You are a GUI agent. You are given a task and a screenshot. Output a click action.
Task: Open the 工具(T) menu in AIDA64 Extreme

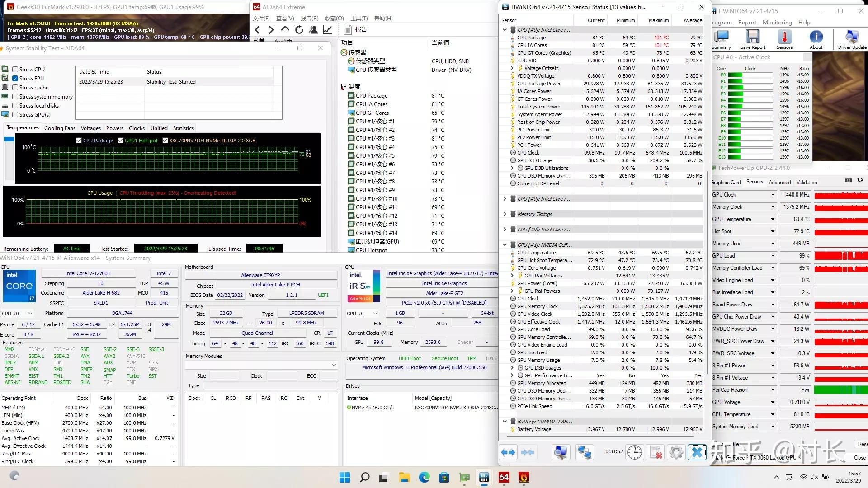(359, 19)
